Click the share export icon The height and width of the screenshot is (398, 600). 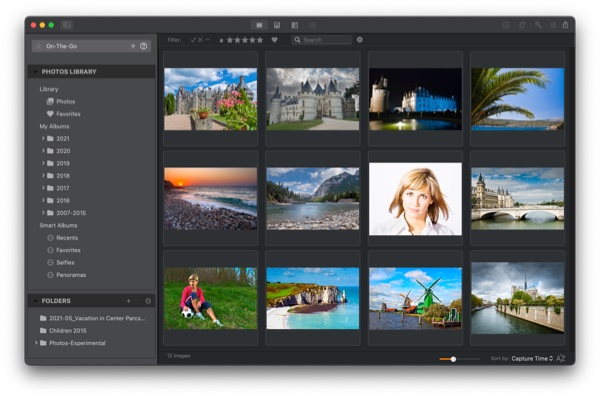click(566, 25)
